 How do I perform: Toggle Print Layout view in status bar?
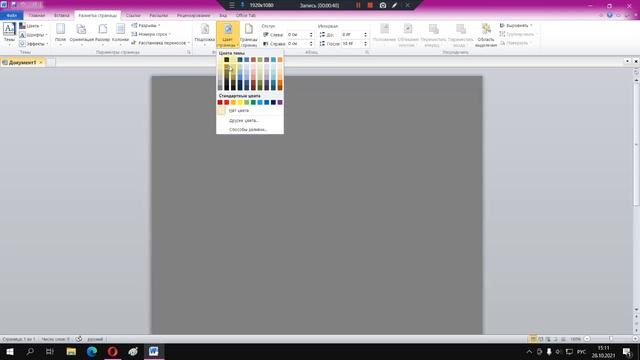pos(533,339)
